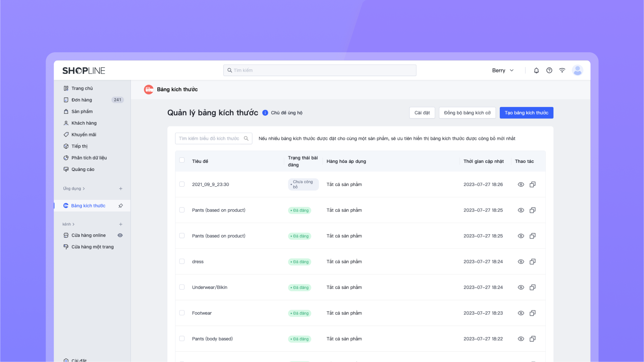Duplicate the dress size chart
The width and height of the screenshot is (644, 362).
(532, 262)
